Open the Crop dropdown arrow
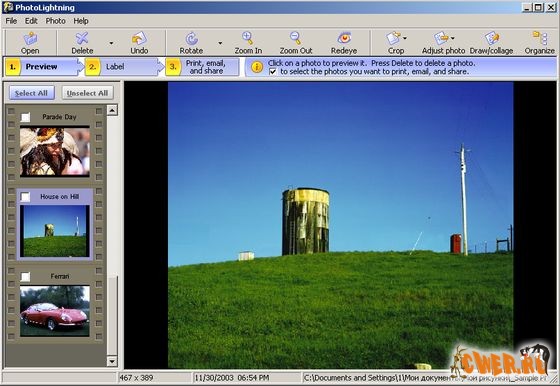This screenshot has width=560, height=386. point(405,38)
